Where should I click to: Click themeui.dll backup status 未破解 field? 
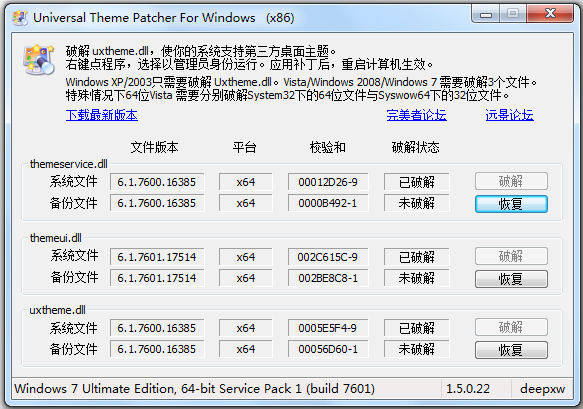point(416,278)
